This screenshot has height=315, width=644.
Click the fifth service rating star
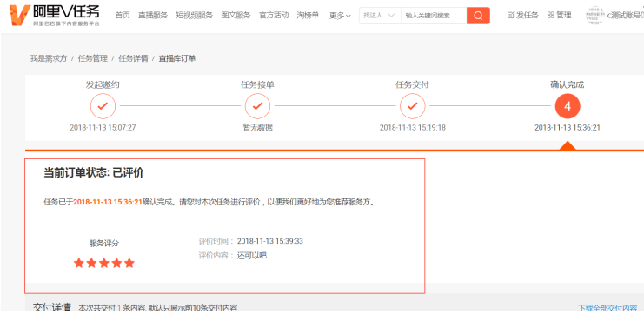pyautogui.click(x=129, y=263)
